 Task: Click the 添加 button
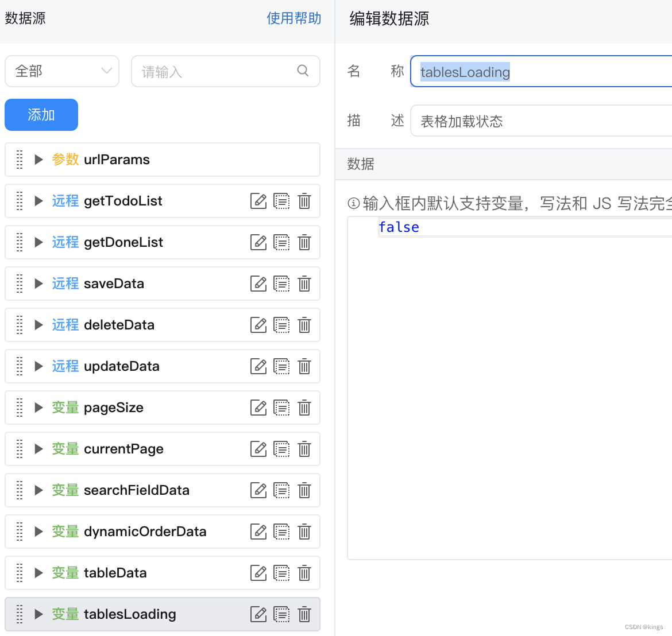point(41,115)
